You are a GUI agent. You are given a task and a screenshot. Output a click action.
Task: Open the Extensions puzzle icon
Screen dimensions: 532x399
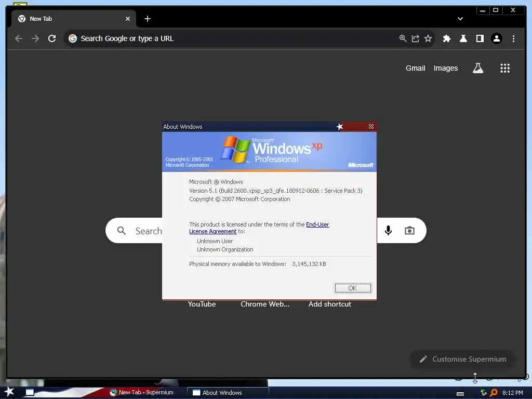pyautogui.click(x=447, y=38)
